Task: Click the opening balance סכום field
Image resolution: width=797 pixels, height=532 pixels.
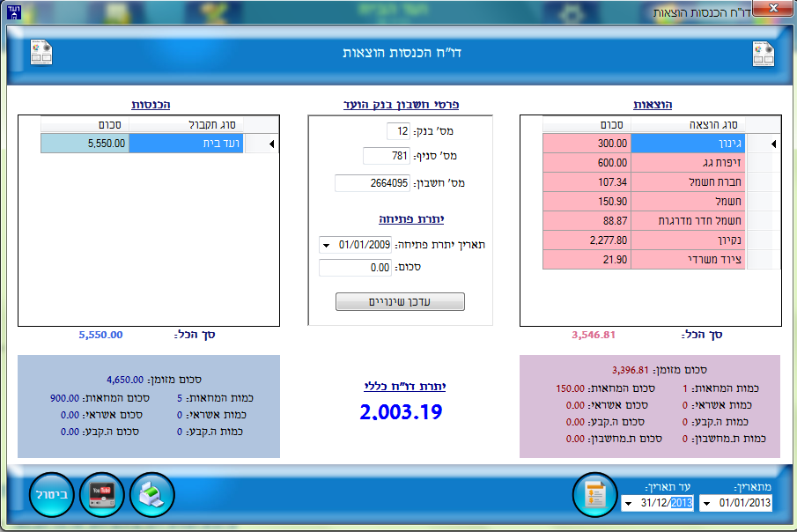Action: 355,268
